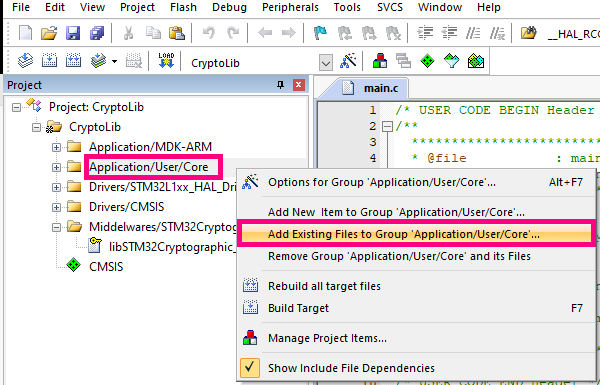600x385 pixels.
Task: Expand the Application/MDK-ARM group
Action: click(56, 147)
